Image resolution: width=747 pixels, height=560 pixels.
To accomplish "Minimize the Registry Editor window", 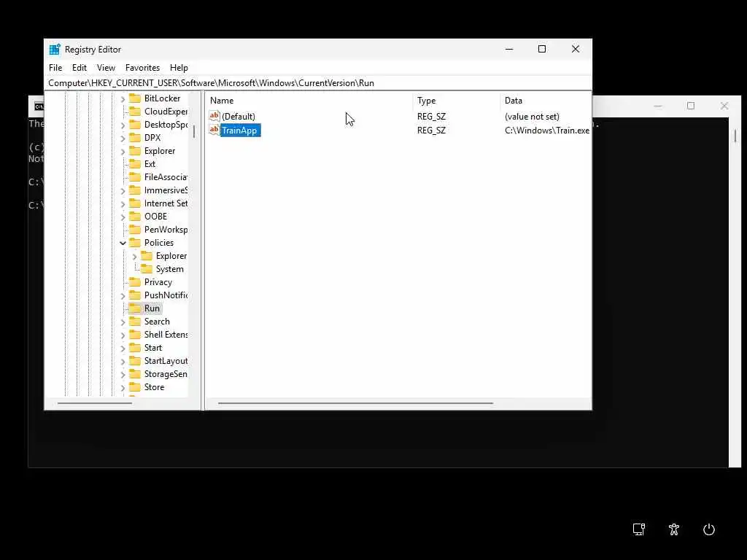I will [509, 49].
